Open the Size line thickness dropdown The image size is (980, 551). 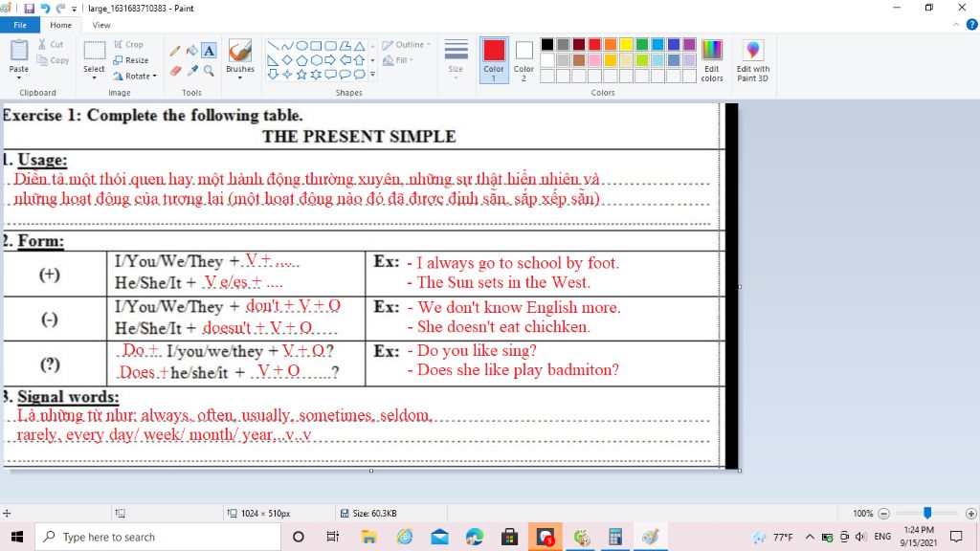456,58
